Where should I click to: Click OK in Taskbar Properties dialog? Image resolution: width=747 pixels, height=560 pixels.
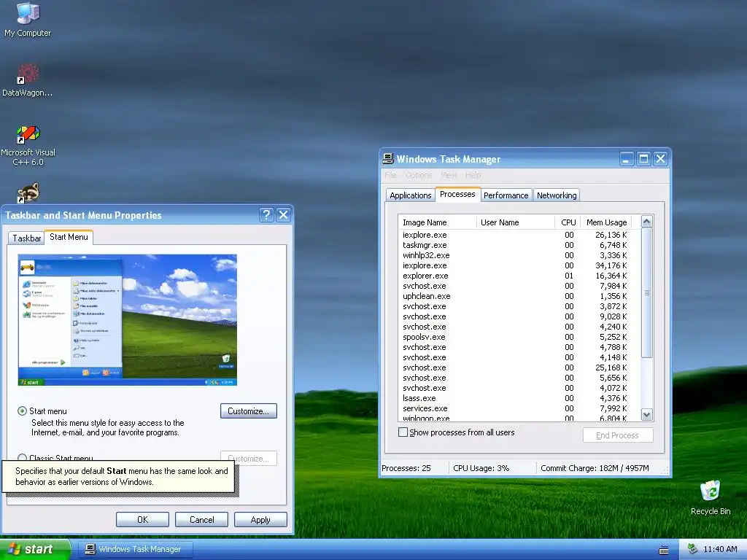tap(142, 519)
